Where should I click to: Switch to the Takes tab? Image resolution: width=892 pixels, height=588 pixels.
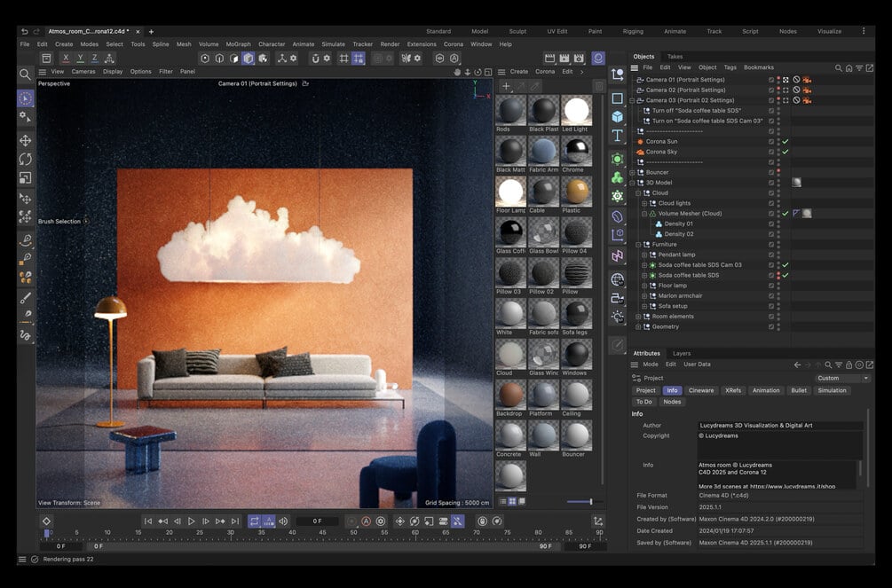(675, 57)
